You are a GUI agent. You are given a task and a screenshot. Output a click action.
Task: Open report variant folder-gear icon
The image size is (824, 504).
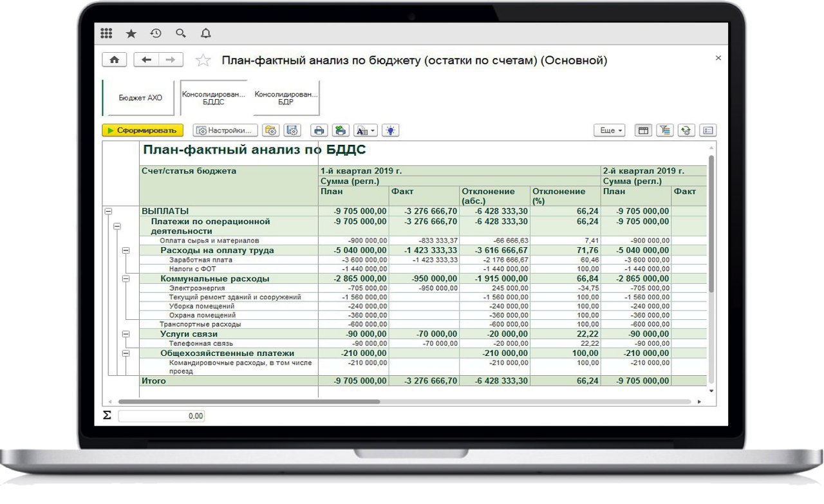pos(271,131)
